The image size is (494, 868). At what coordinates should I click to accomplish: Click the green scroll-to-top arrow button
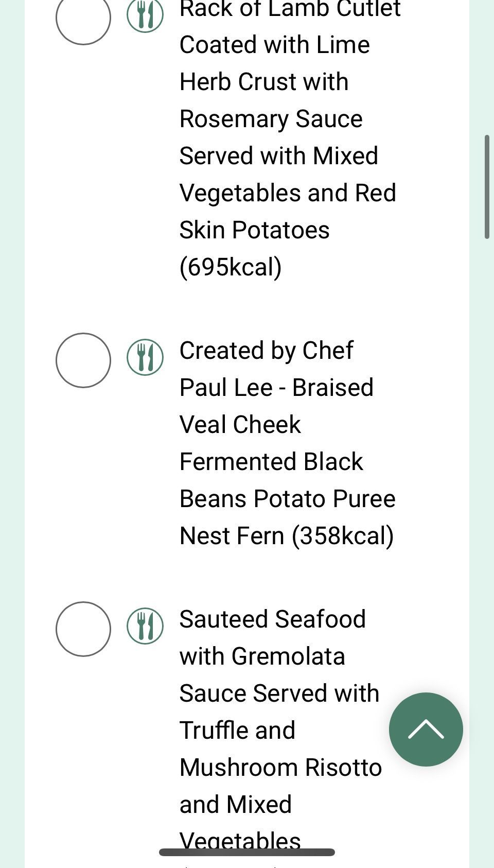426,730
